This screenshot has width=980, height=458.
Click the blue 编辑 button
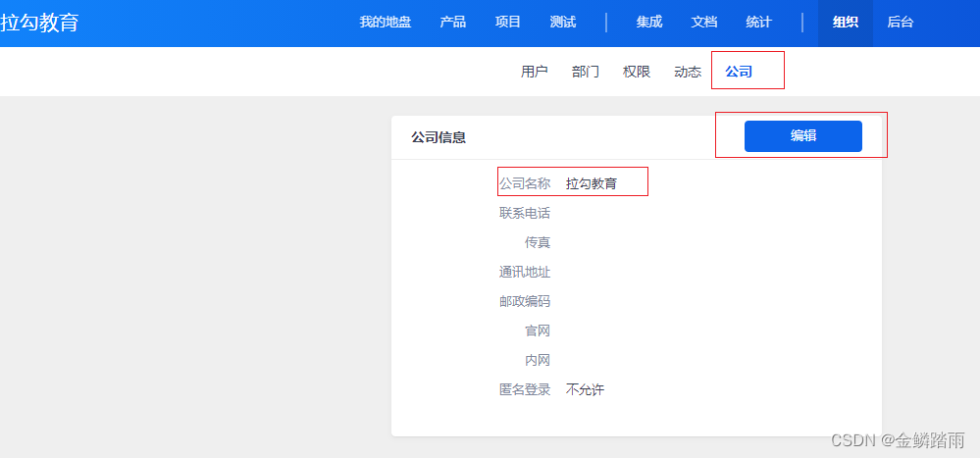(x=803, y=136)
